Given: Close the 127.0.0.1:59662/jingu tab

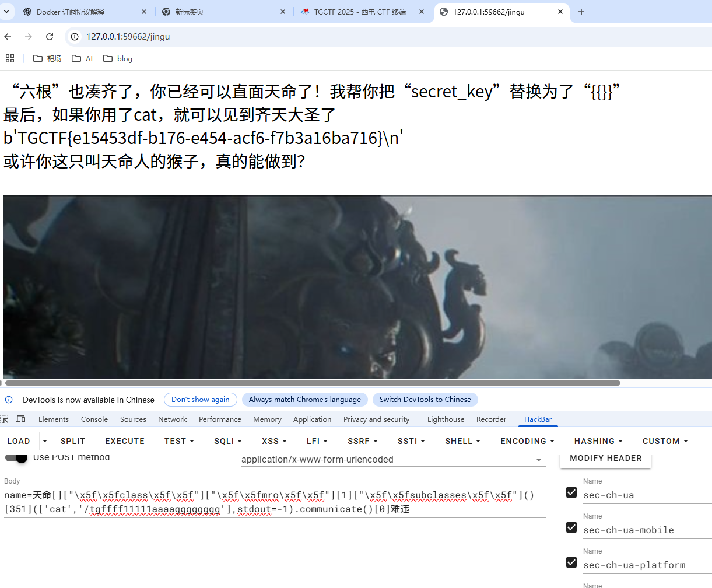Looking at the screenshot, I should pos(560,12).
